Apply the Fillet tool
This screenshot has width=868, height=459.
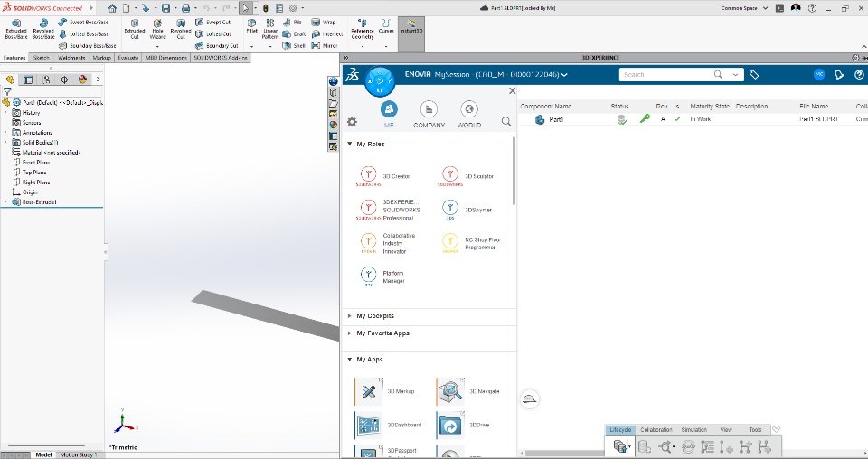tap(252, 26)
